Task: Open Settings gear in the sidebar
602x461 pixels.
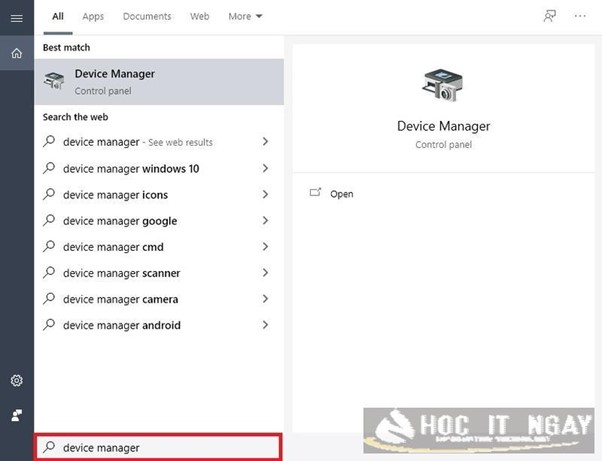Action: [17, 380]
